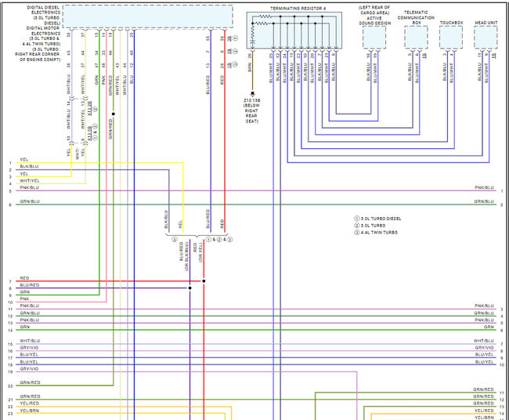This screenshot has width=509, height=420.
Task: Click the TELEMATIC COMMUNICATION BOX label
Action: click(x=416, y=17)
